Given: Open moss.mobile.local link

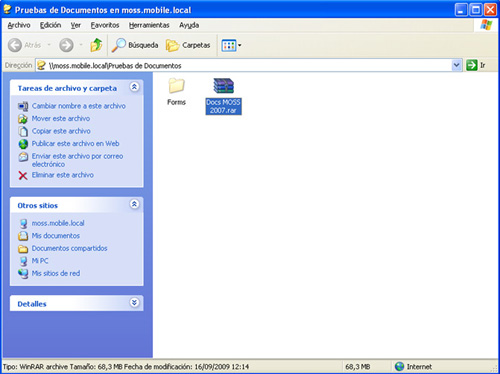Looking at the screenshot, I should coord(58,223).
